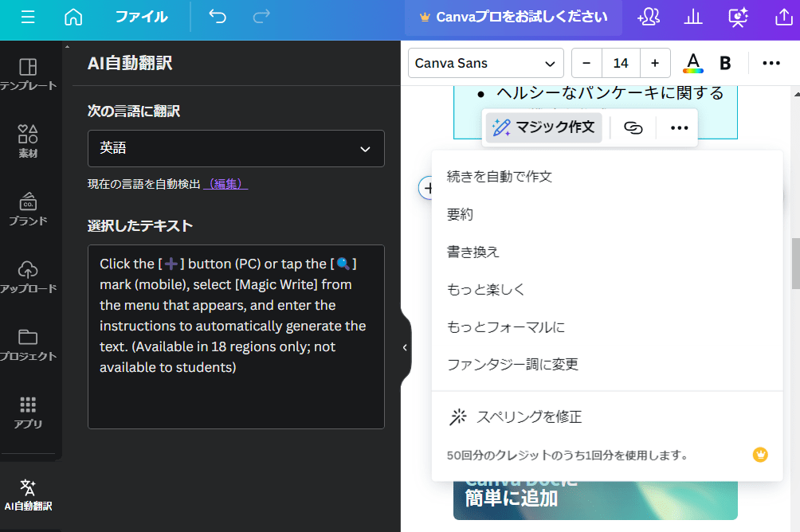Toggle bold formatting
Image resolution: width=800 pixels, height=532 pixels.
(725, 63)
